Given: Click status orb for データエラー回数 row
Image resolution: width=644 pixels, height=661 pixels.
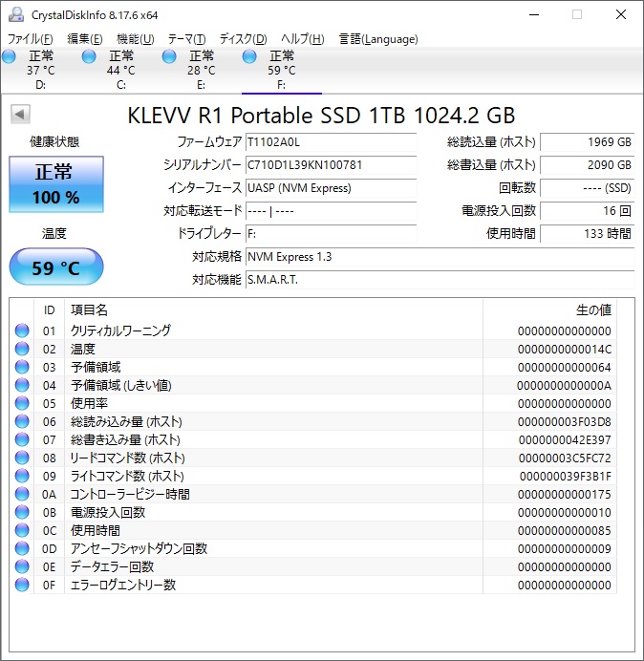Looking at the screenshot, I should 22,566.
